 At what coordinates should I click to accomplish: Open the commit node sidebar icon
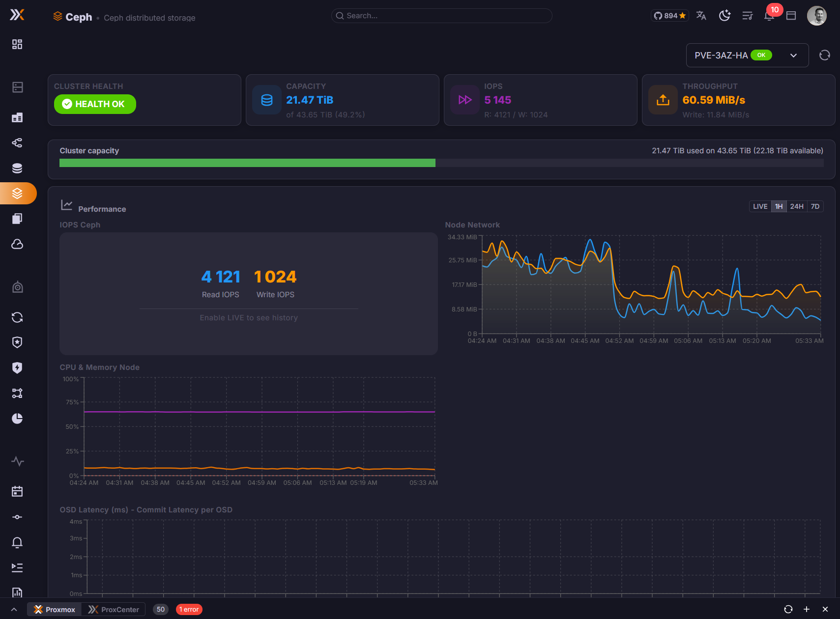pos(17,517)
